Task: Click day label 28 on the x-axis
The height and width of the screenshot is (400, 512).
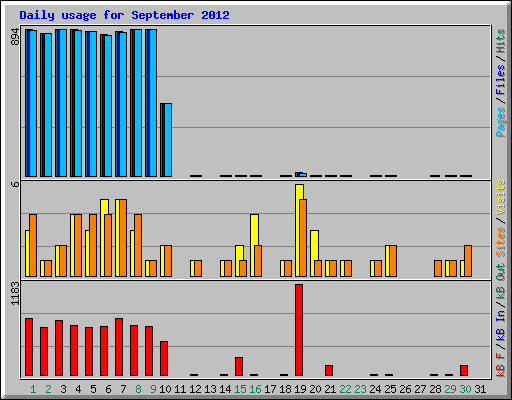Action: pyautogui.click(x=435, y=389)
